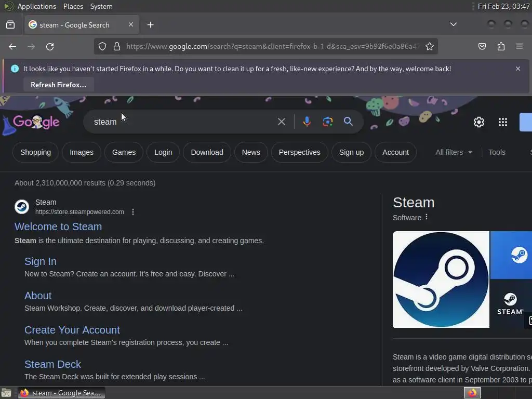View site security via padlock icon
The width and height of the screenshot is (532, 399).
tap(117, 46)
